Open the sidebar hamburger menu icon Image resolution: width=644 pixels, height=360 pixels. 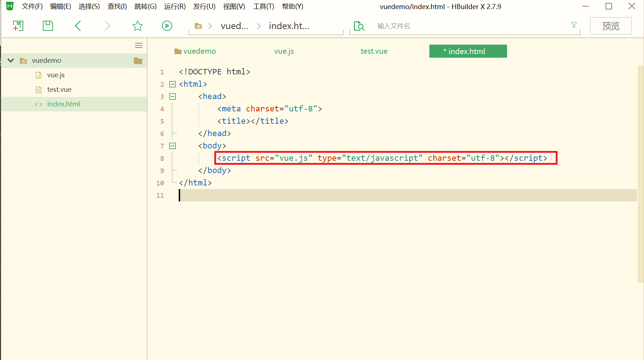point(138,45)
